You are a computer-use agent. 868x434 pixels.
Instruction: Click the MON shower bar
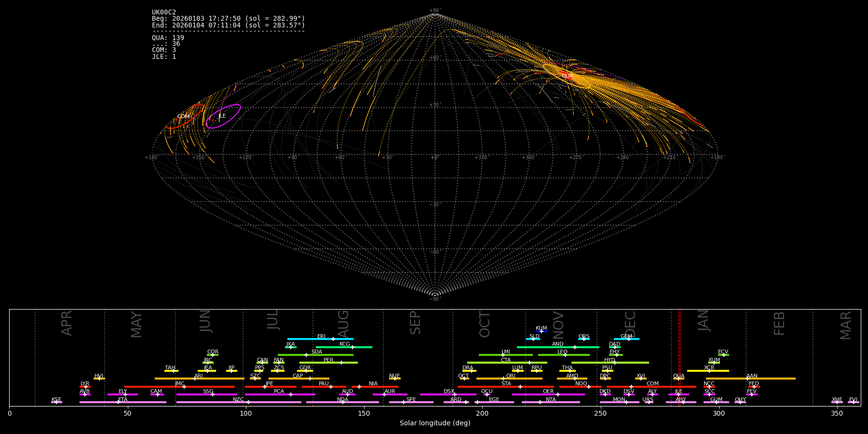tap(619, 402)
